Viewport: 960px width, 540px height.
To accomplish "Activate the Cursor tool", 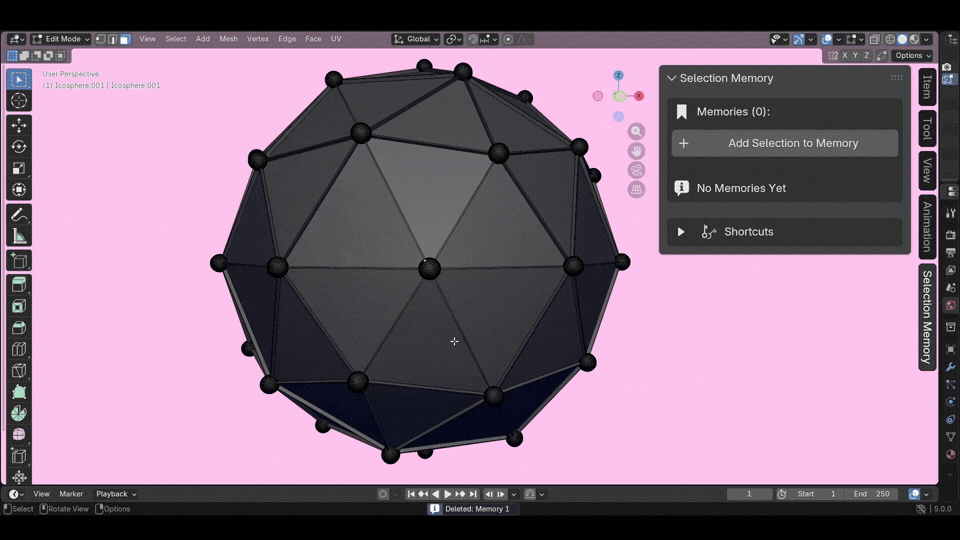I will (x=19, y=101).
